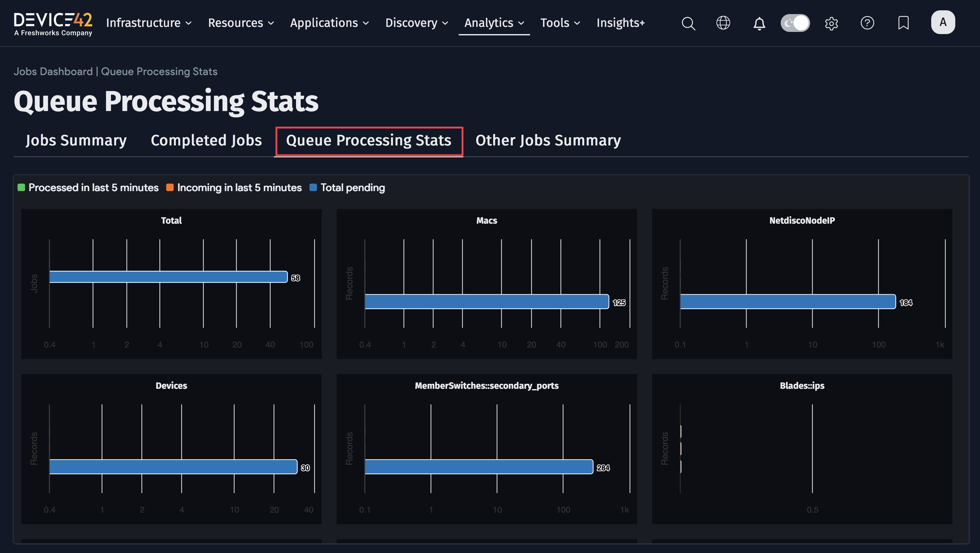Click the Macs chart blue bar
This screenshot has width=980, height=553.
(487, 302)
